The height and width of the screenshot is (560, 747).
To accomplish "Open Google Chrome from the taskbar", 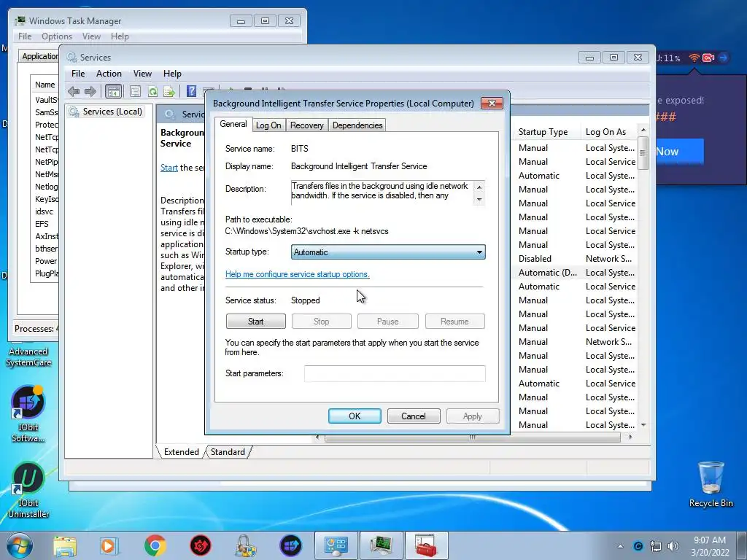I will point(155,545).
